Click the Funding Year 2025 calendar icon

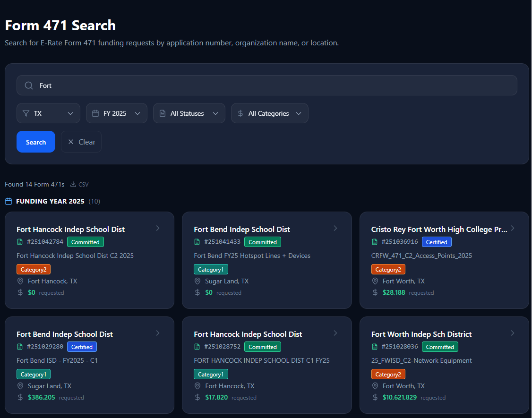point(9,202)
